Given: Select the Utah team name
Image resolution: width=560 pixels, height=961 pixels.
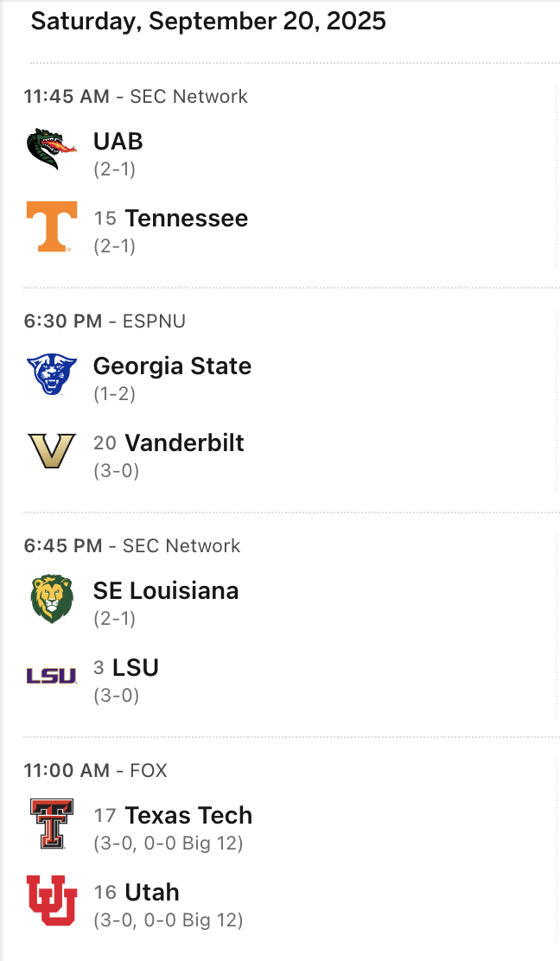Looking at the screenshot, I should [x=152, y=893].
